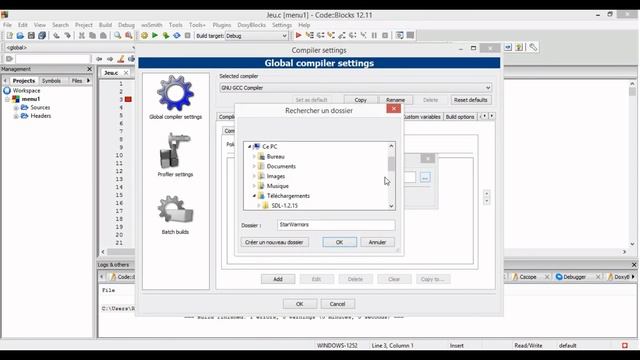The height and width of the screenshot is (360, 640).
Task: Switch to the Cscope log tab
Action: (528, 277)
